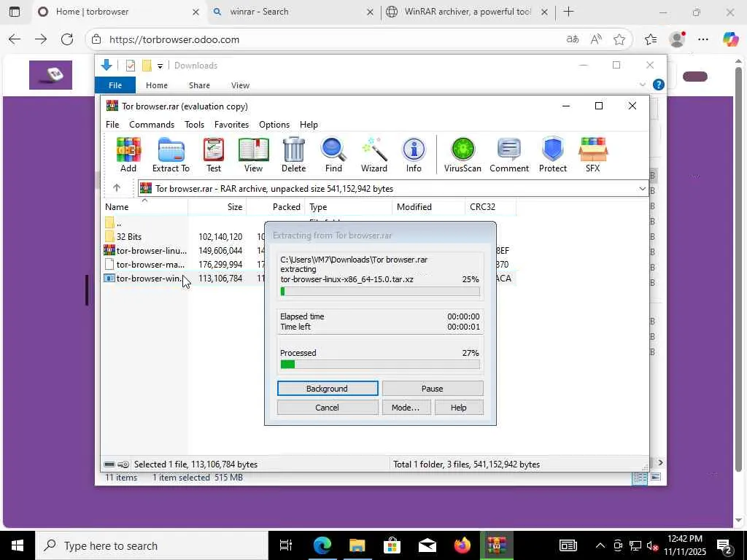The image size is (747, 560).
Task: Open the Copilot icon in Edge
Action: [729, 39]
